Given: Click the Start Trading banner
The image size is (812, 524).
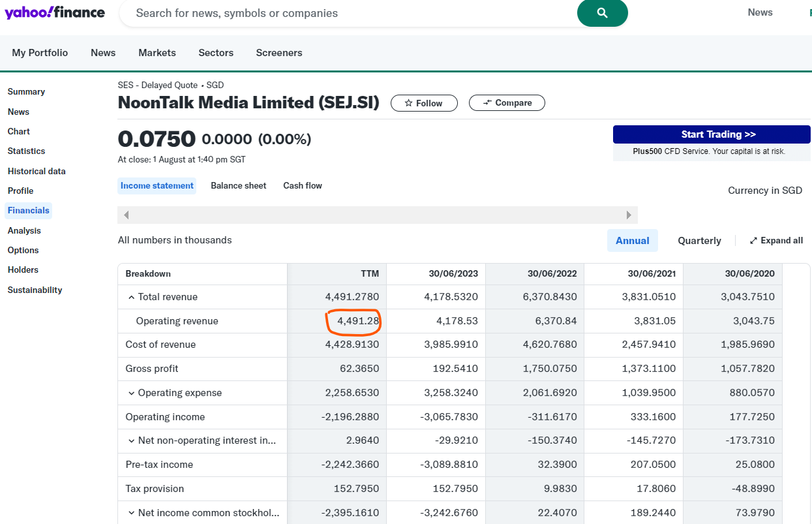Looking at the screenshot, I should 712,134.
